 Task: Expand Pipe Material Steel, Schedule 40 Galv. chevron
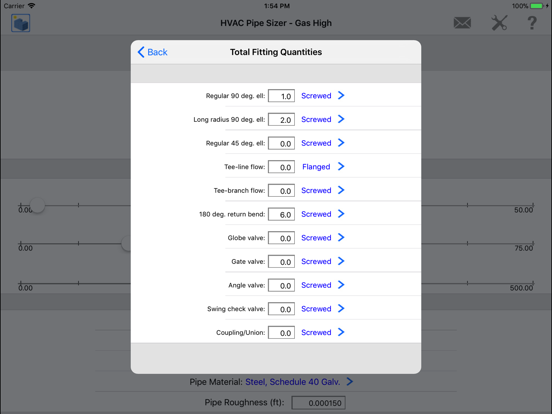(x=350, y=382)
